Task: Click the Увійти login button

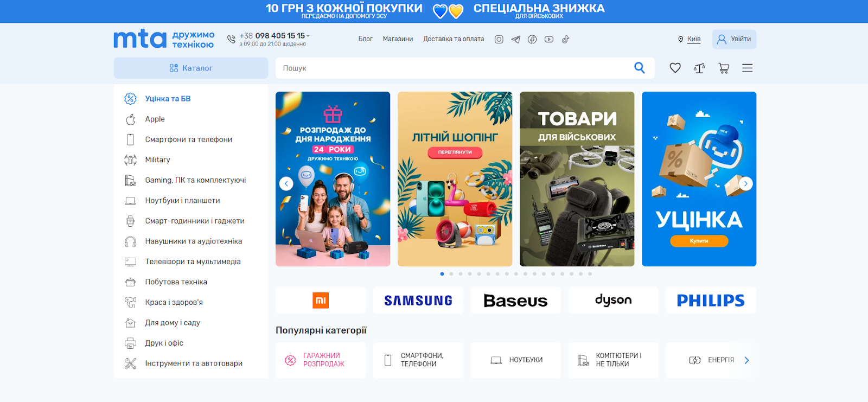Action: tap(734, 39)
